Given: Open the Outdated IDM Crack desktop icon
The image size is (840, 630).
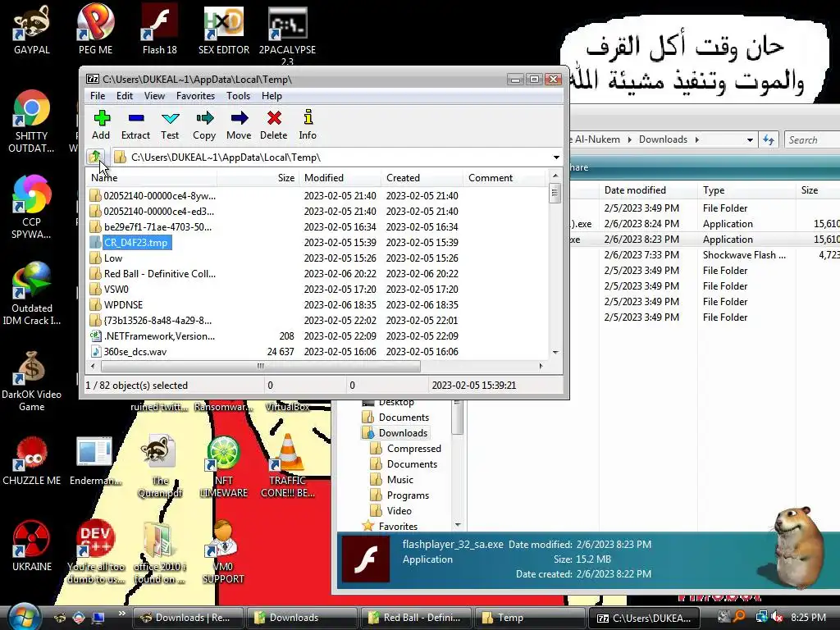Looking at the screenshot, I should click(32, 294).
